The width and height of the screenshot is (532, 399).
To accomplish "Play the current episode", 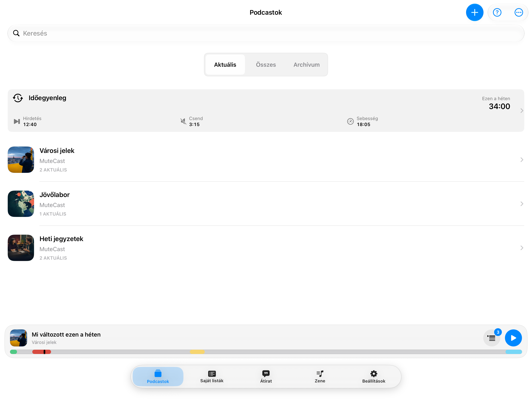I will point(513,338).
